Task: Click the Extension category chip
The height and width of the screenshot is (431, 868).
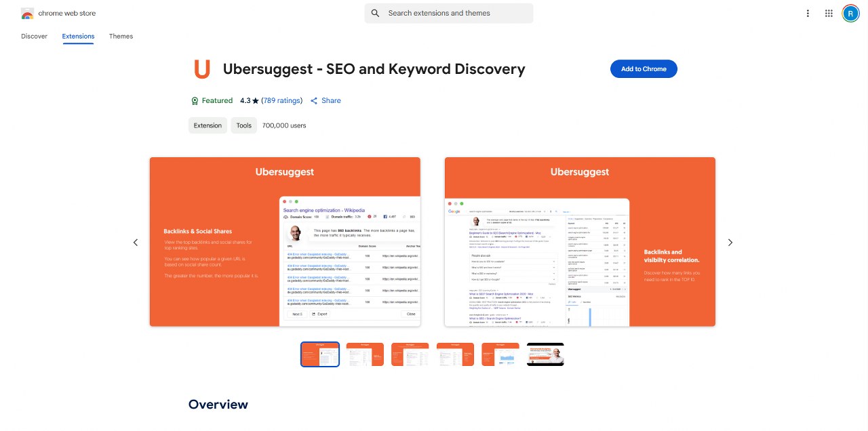Action: pyautogui.click(x=208, y=125)
